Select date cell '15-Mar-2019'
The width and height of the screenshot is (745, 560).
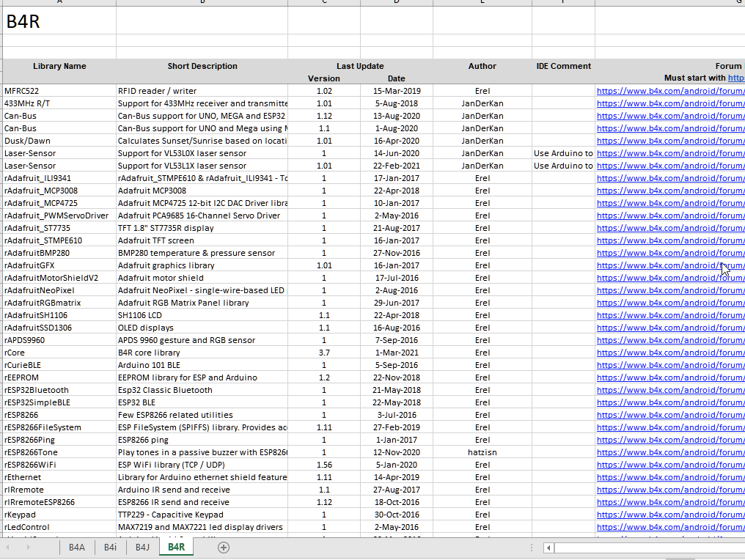tap(396, 91)
